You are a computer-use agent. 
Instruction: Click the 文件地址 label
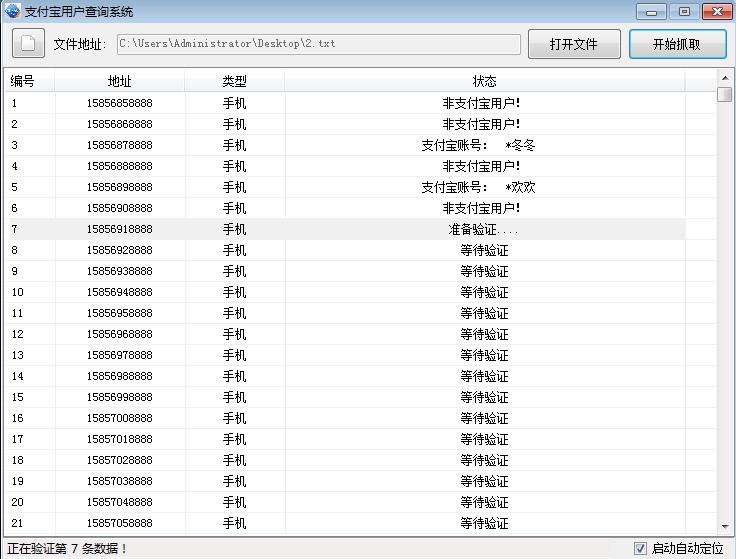click(x=79, y=44)
